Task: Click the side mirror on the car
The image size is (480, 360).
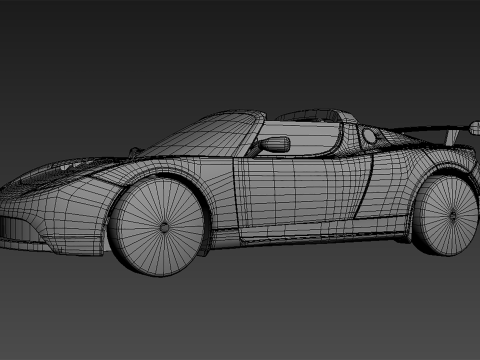Action: (x=274, y=144)
